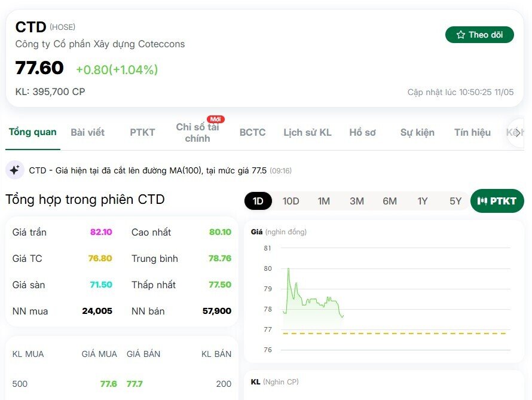Screen dimensions: 532x400
Task: Click the right chevron to show more tabs
Action: click(x=518, y=132)
